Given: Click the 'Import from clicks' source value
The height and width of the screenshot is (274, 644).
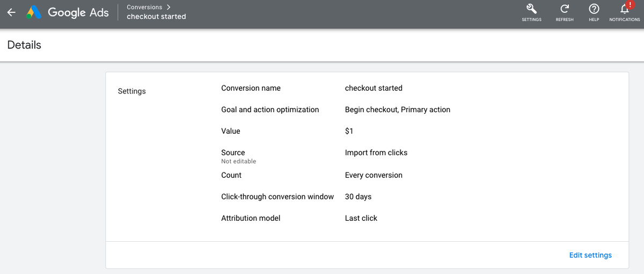Looking at the screenshot, I should point(376,153).
